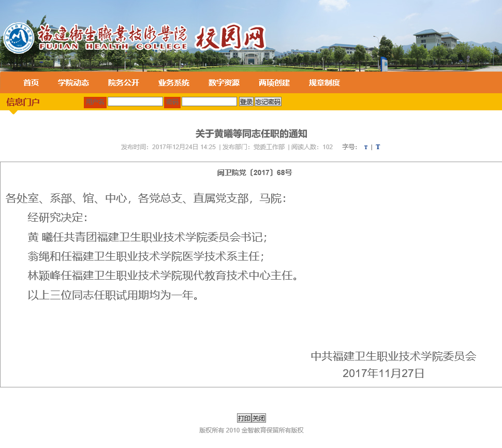The height and width of the screenshot is (448, 502).
Task: Open the 业务系统 menu item
Action: pyautogui.click(x=174, y=83)
